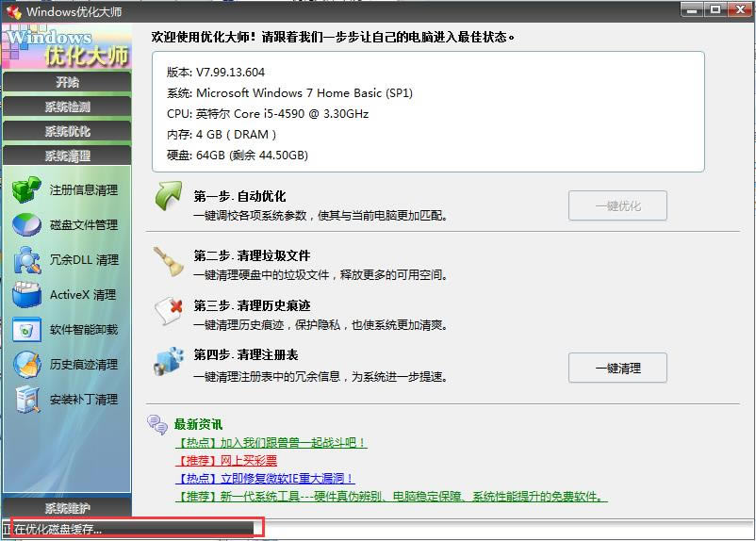The height and width of the screenshot is (541, 756).
Task: Expand the 系统检测 sidebar section
Action: 67,107
